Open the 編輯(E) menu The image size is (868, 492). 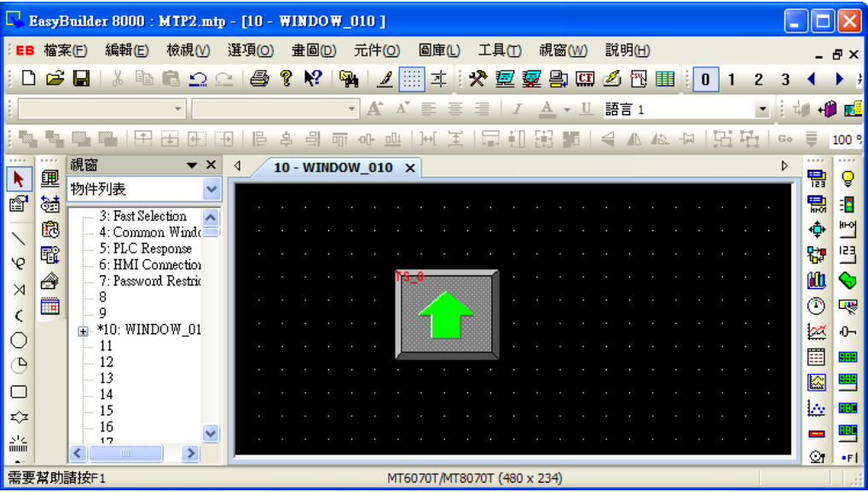coord(127,50)
